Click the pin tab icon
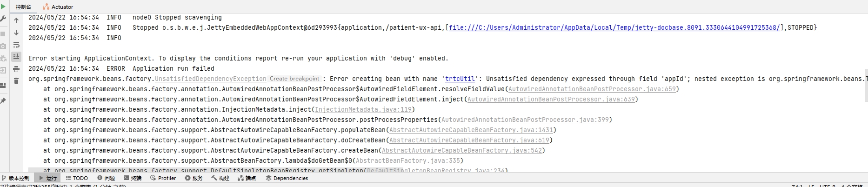Image resolution: width=868 pixels, height=187 pixels. tap(3, 100)
